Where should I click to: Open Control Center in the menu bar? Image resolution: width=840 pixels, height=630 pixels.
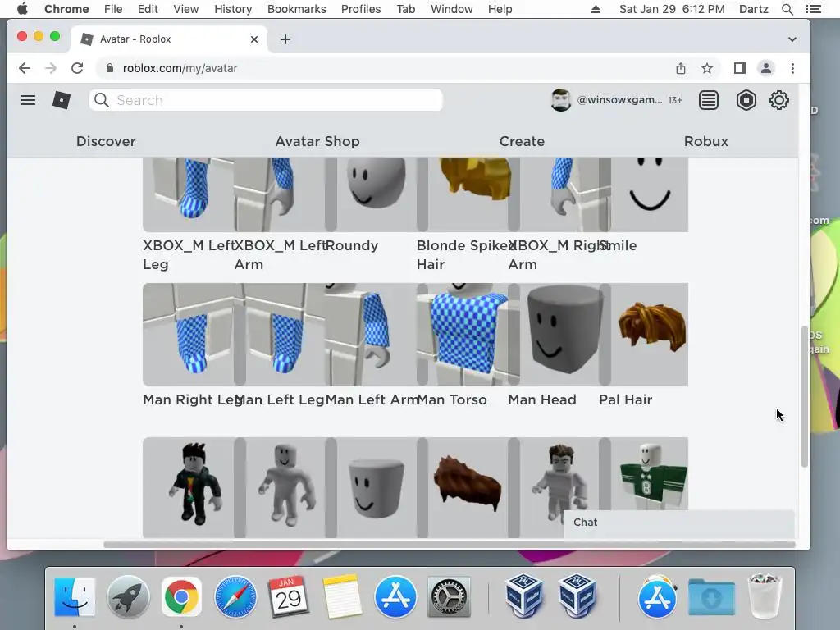point(813,9)
